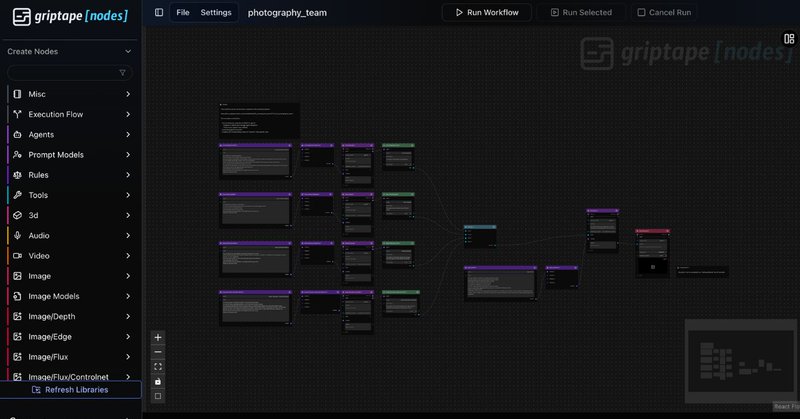Viewport: 800px width, 419px height.
Task: Expand the Prompt Models chevron
Action: (x=128, y=155)
